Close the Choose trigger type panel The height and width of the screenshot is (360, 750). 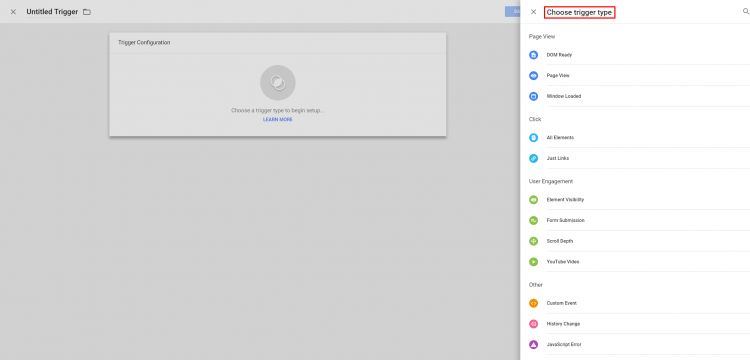click(x=533, y=12)
